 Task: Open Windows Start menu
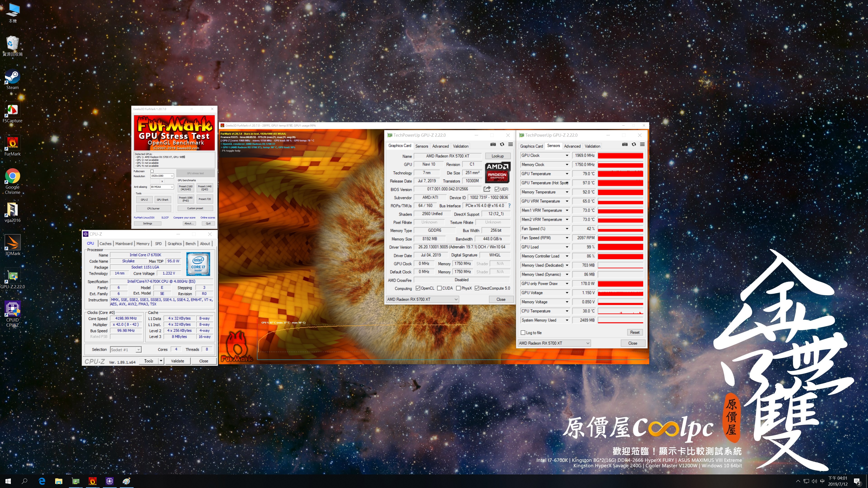tap(8, 481)
